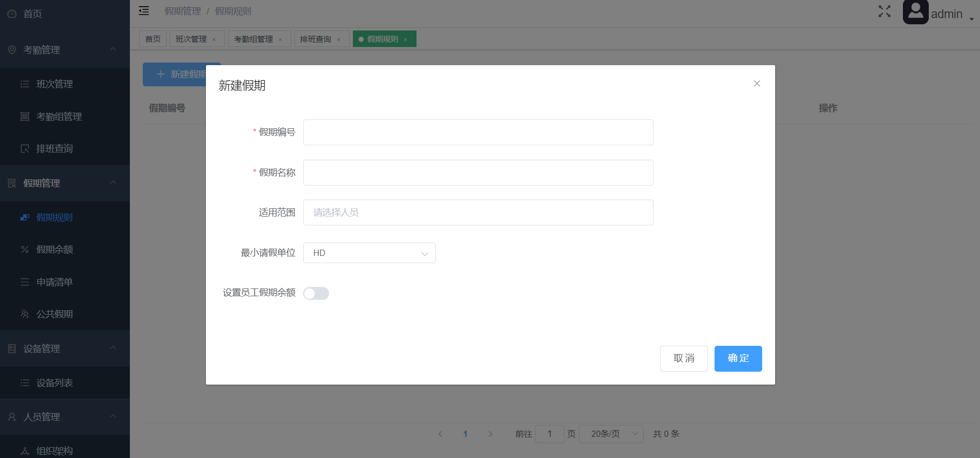Click the 首页 dashboard icon in sidebar
The image size is (980, 458).
click(12, 14)
